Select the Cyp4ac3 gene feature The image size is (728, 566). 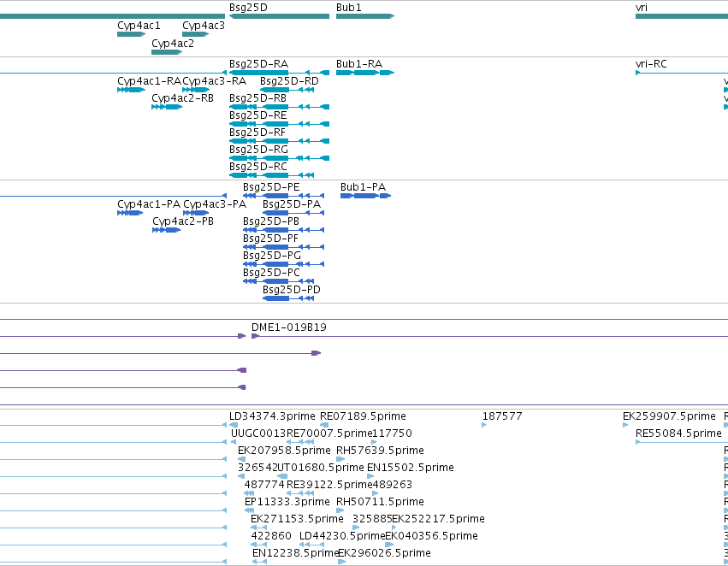click(x=195, y=34)
